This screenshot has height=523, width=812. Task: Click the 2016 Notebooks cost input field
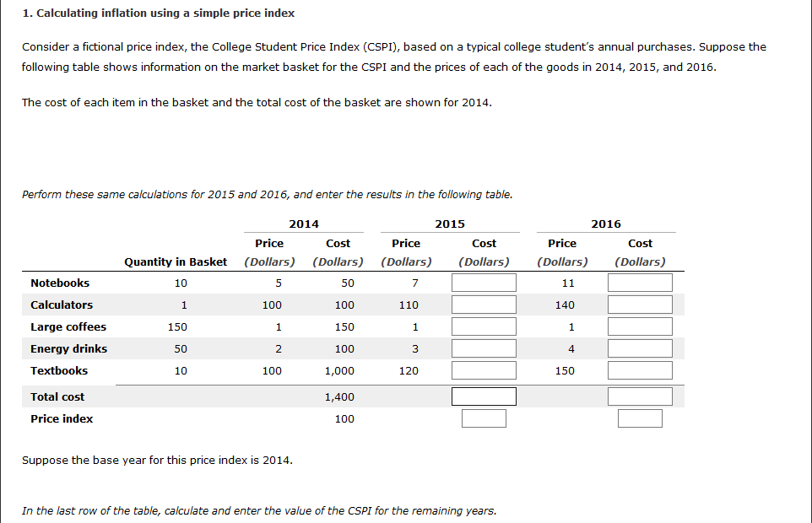click(x=640, y=283)
